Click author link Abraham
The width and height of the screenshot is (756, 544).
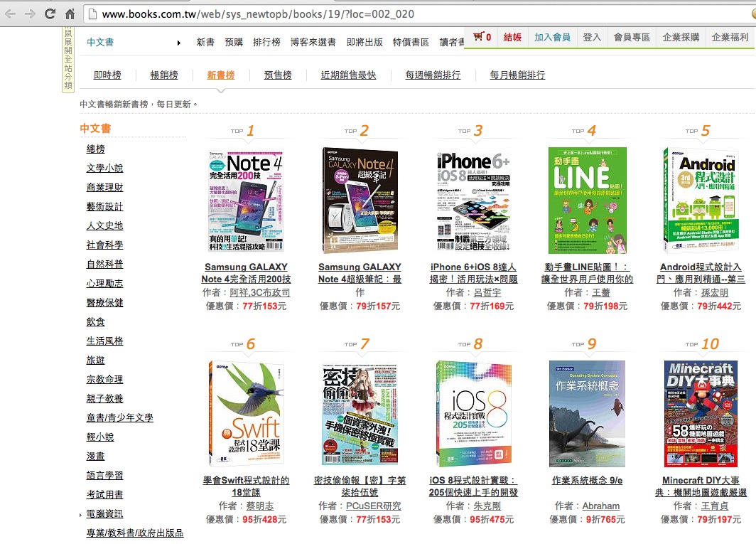[601, 506]
